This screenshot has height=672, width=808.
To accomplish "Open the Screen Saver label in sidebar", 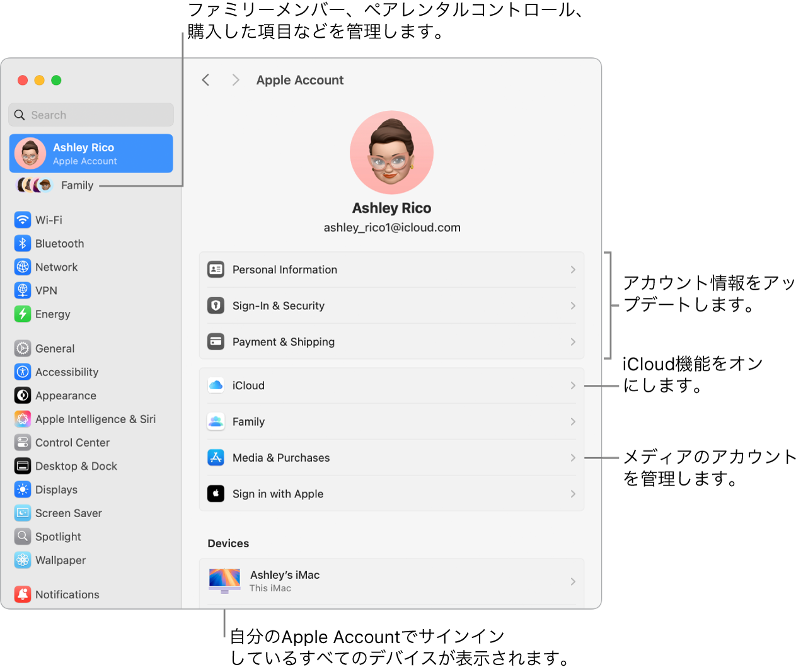I will click(69, 513).
